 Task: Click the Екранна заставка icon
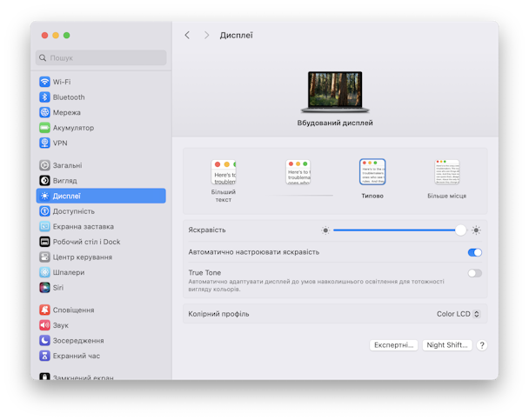point(44,226)
